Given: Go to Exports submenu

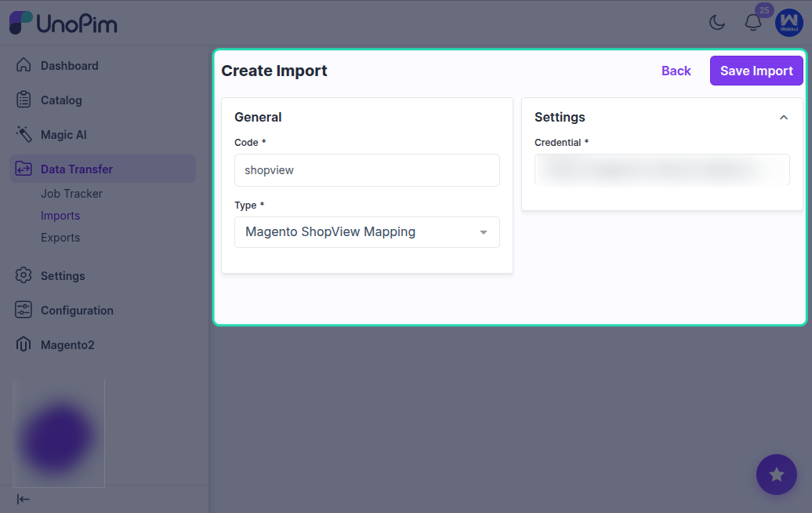Looking at the screenshot, I should click(x=60, y=238).
